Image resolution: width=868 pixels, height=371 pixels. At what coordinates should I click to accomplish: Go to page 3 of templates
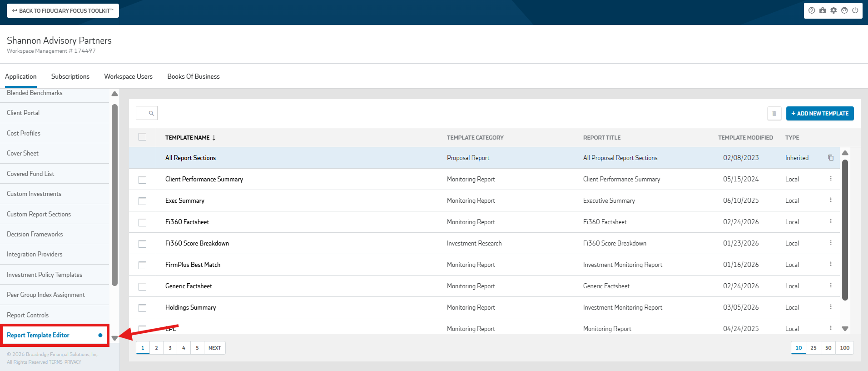pos(170,348)
